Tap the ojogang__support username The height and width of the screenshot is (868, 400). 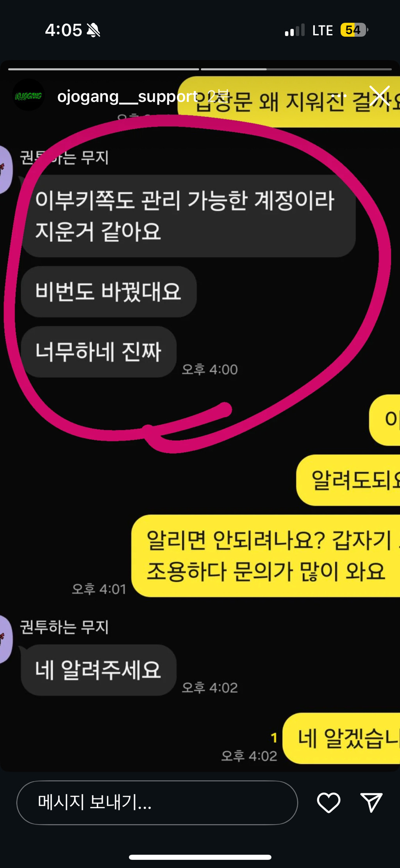coord(128,96)
